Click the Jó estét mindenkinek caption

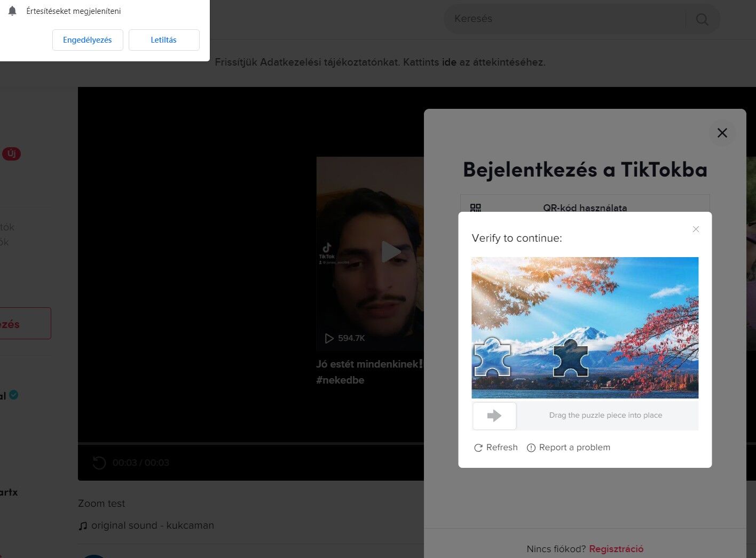[369, 364]
